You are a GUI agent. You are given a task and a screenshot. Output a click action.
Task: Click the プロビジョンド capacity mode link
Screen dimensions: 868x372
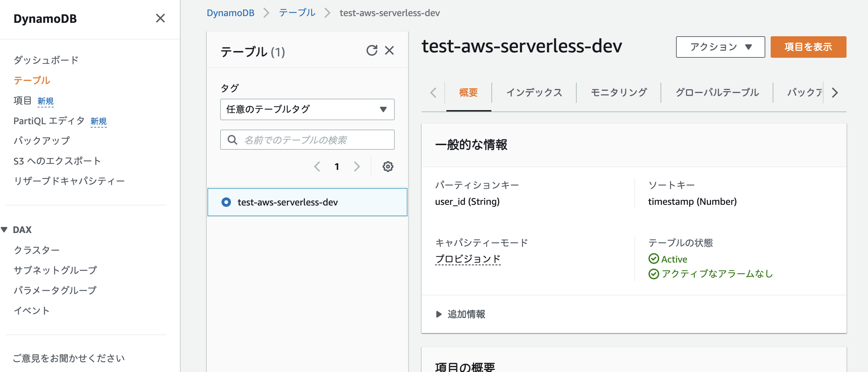click(x=468, y=259)
